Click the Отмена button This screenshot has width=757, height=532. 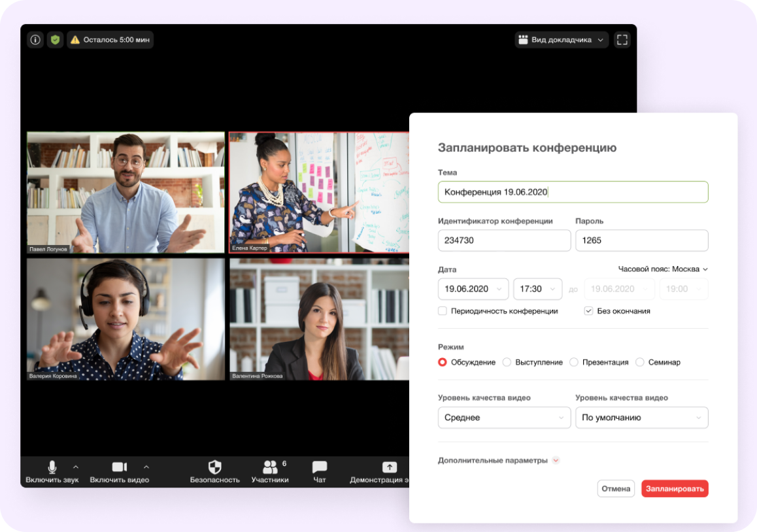pyautogui.click(x=616, y=489)
